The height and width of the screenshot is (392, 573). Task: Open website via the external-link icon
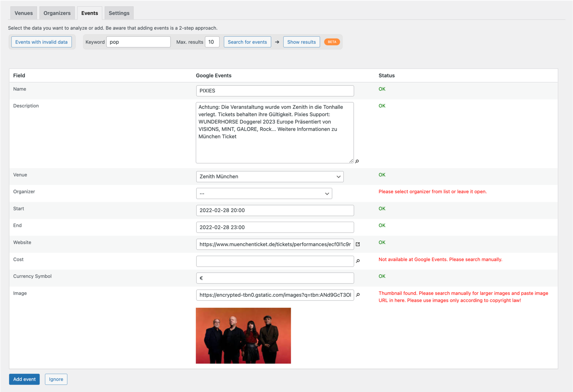pyautogui.click(x=358, y=244)
